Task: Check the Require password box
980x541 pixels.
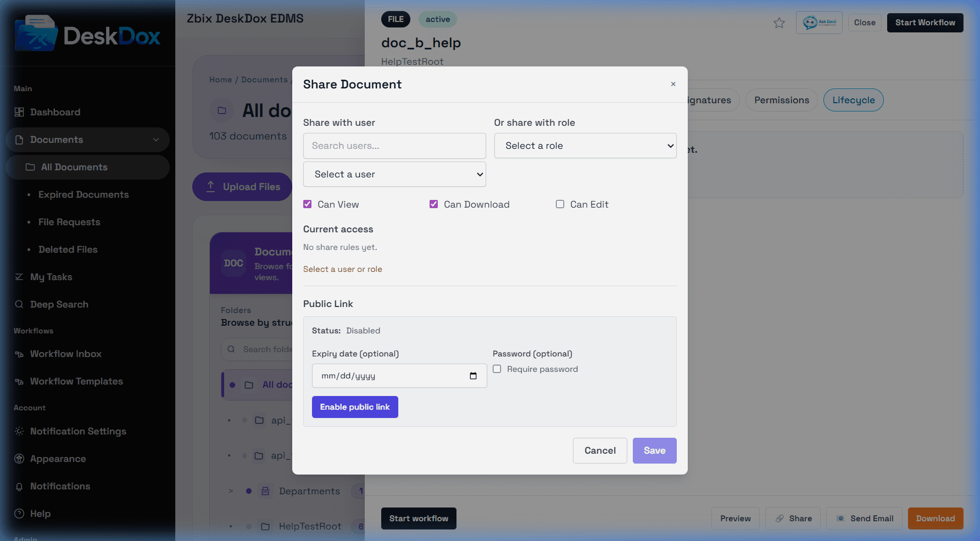Action: (497, 369)
